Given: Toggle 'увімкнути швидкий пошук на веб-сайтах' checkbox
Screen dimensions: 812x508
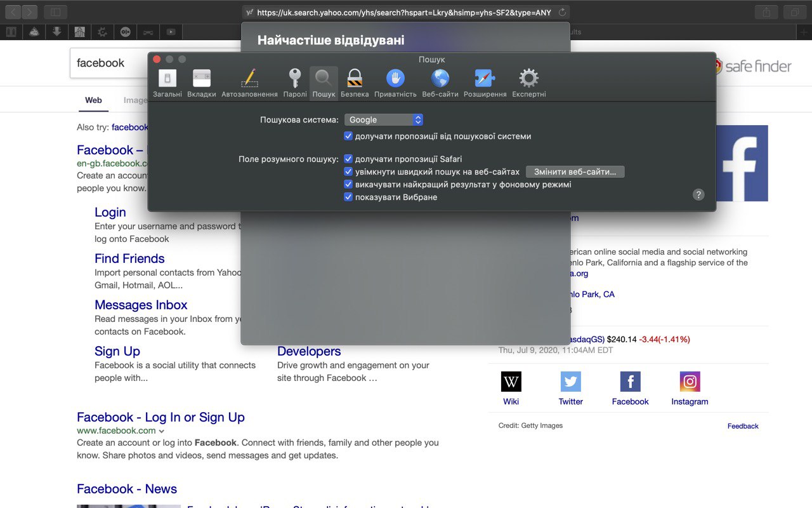Looking at the screenshot, I should [348, 171].
